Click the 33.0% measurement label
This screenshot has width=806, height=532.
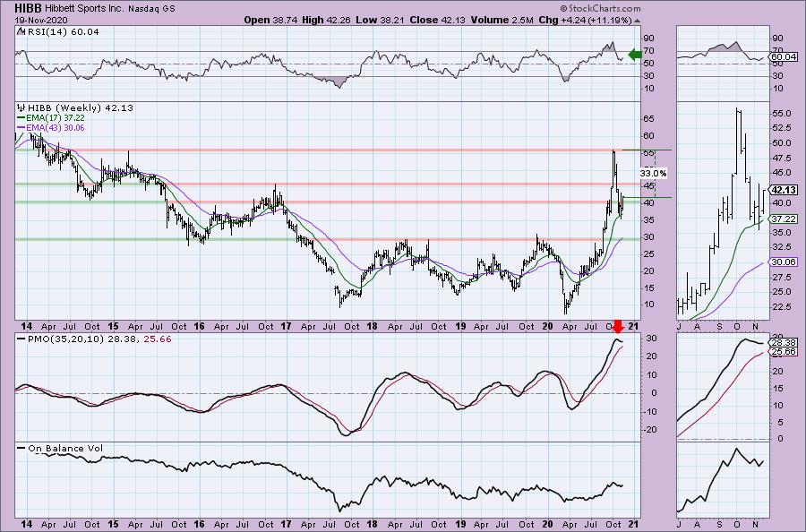(x=654, y=173)
